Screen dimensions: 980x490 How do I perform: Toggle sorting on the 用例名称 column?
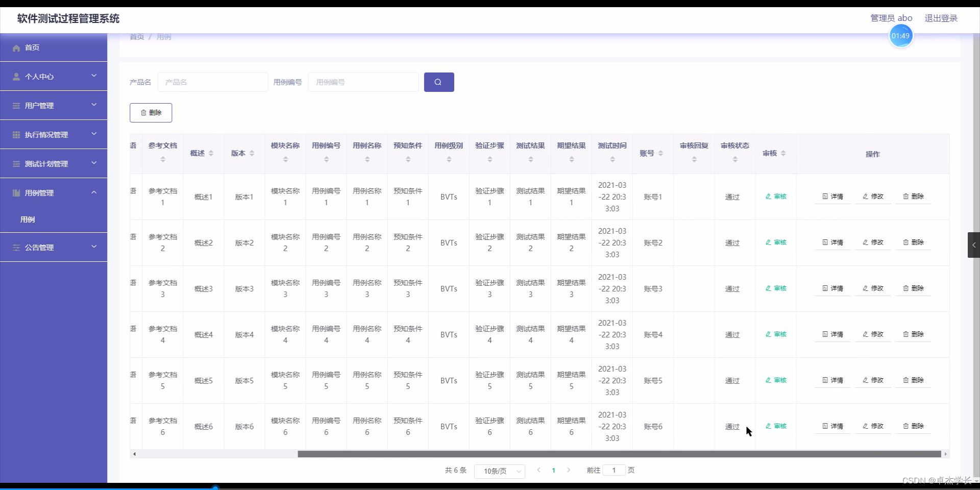(x=366, y=158)
